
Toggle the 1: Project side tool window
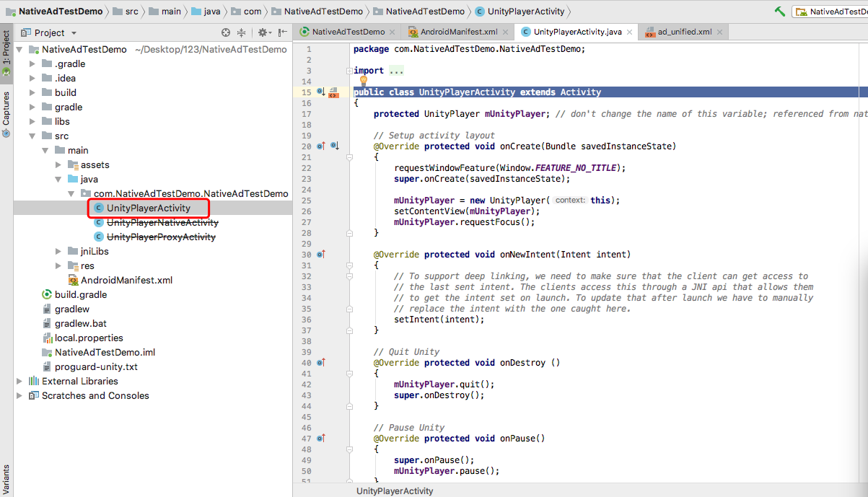point(6,53)
